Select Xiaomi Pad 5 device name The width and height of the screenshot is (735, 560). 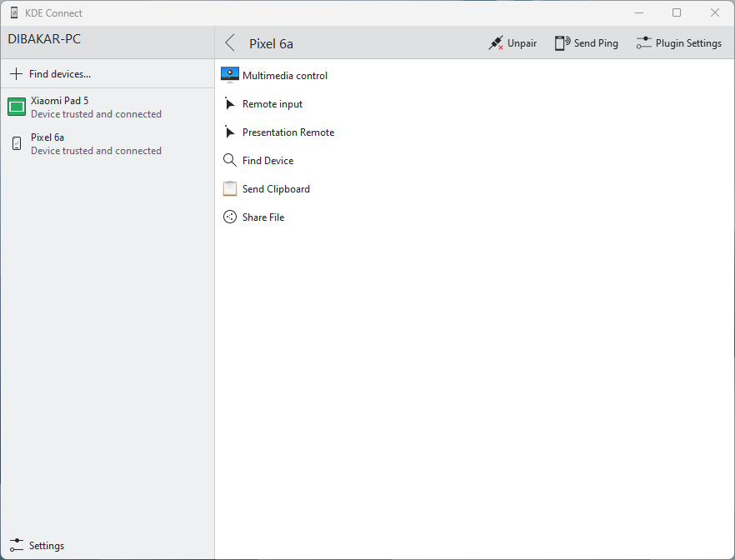[59, 101]
